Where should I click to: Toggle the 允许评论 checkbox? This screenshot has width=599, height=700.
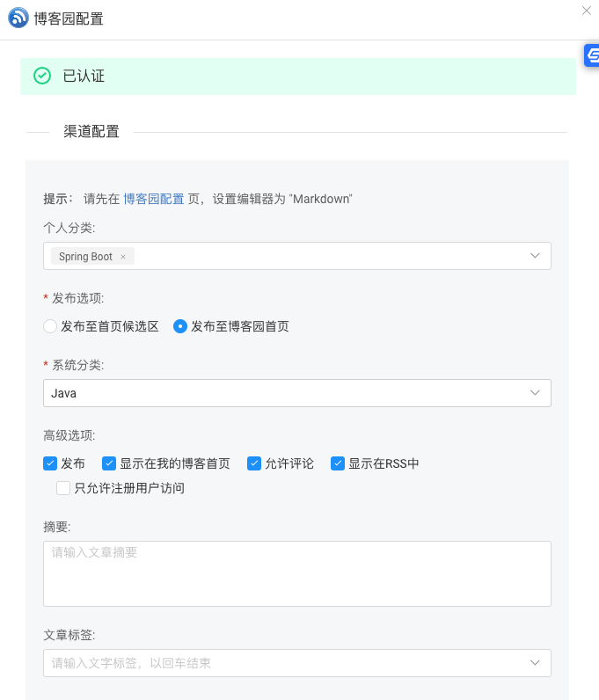(x=254, y=463)
